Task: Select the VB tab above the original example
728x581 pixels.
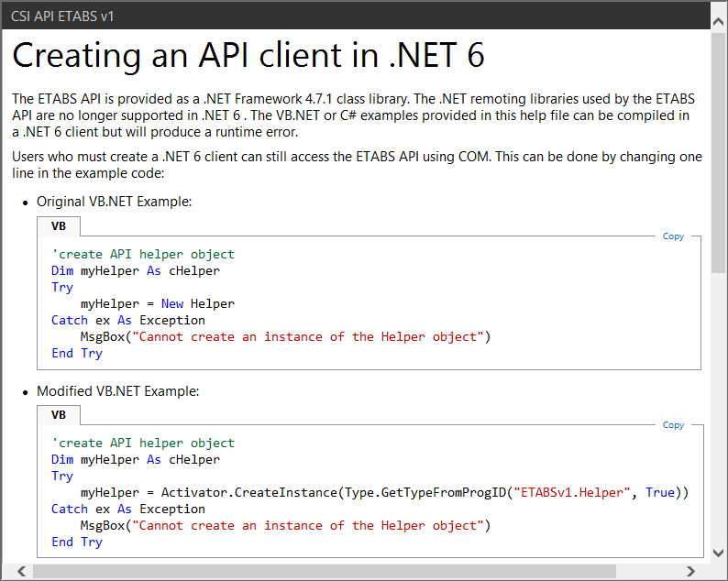Action: [x=59, y=225]
